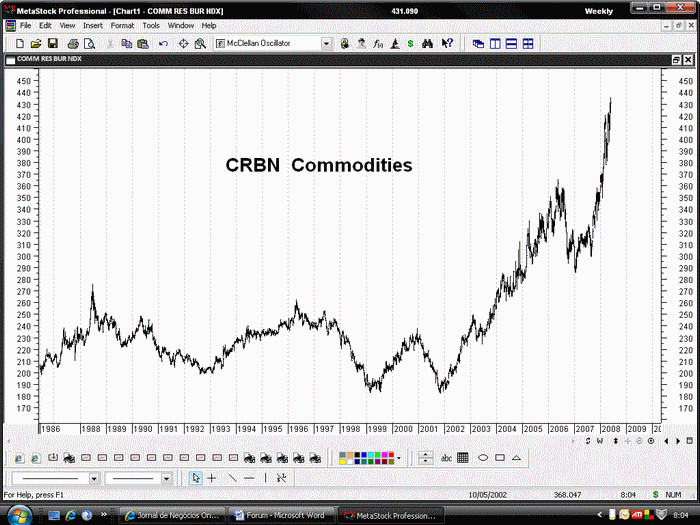Click the green dollar sign toolbar icon
Image resolution: width=700 pixels, height=525 pixels.
click(x=410, y=44)
